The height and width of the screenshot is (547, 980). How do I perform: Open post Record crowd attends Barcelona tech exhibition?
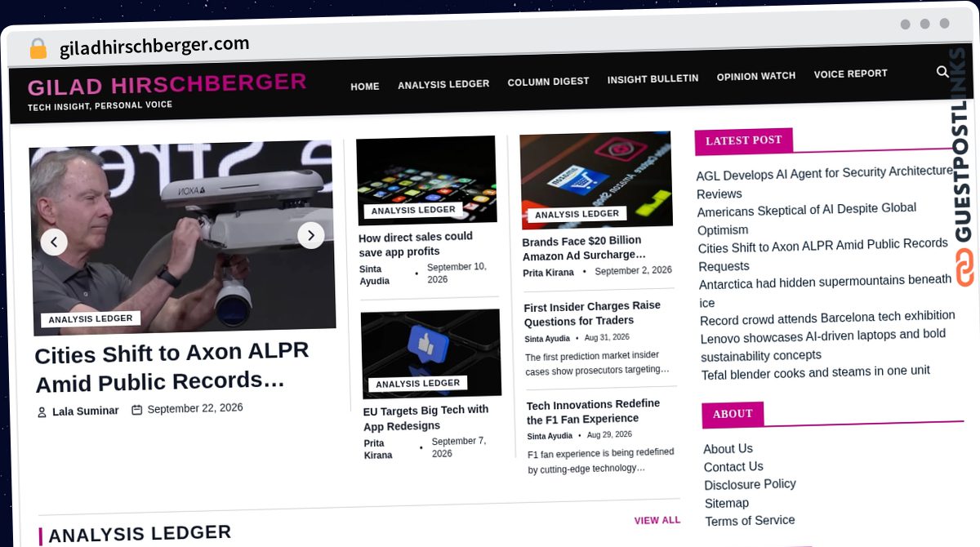point(827,318)
